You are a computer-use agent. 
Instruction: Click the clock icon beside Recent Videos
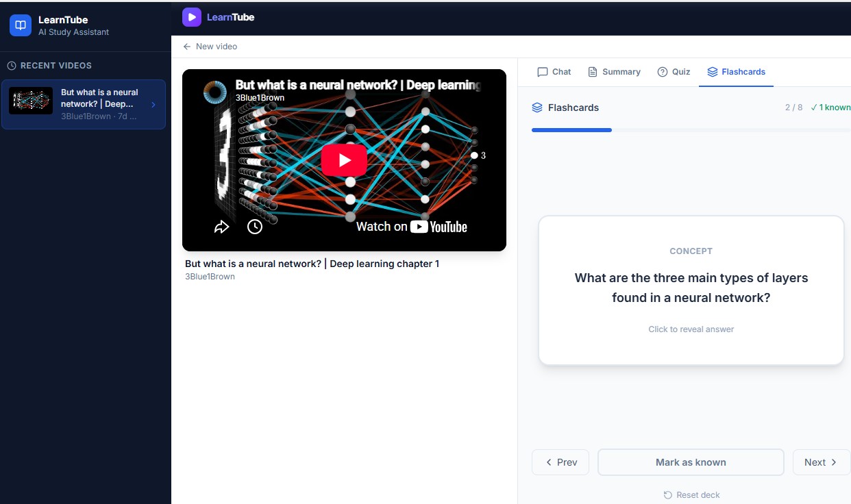(x=12, y=66)
